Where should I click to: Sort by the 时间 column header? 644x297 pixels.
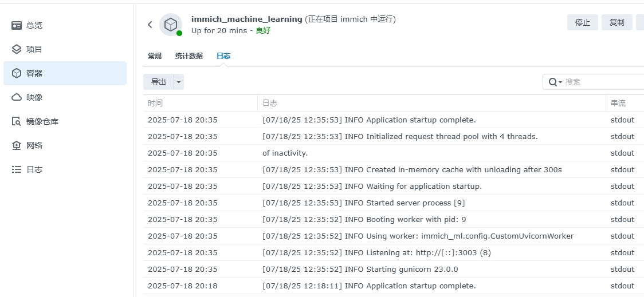[x=201, y=104]
